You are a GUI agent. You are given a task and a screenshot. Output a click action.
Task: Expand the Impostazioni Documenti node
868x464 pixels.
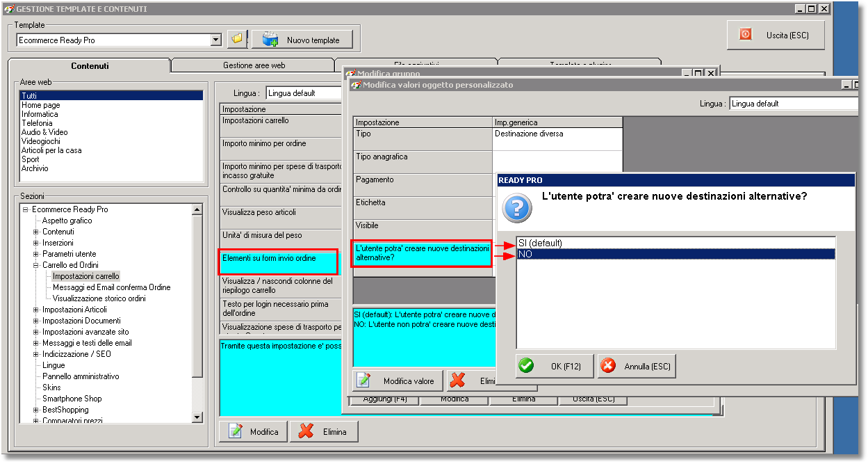36,321
